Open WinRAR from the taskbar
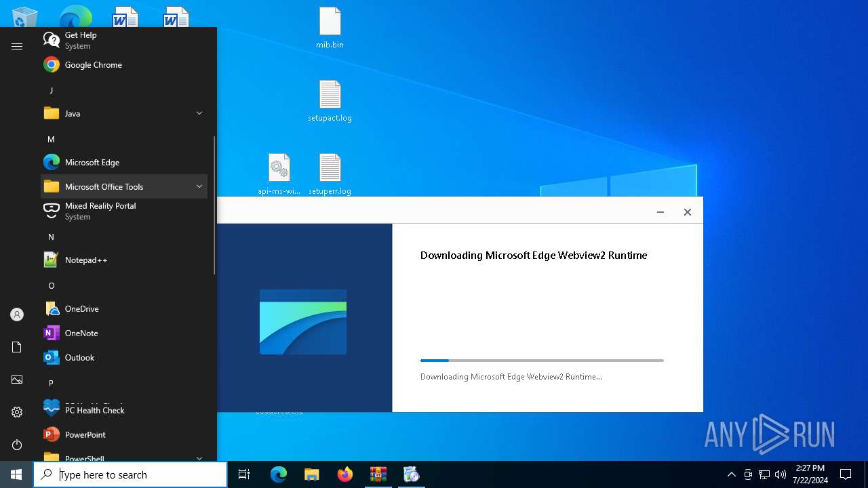The height and width of the screenshot is (488, 868). click(x=378, y=474)
